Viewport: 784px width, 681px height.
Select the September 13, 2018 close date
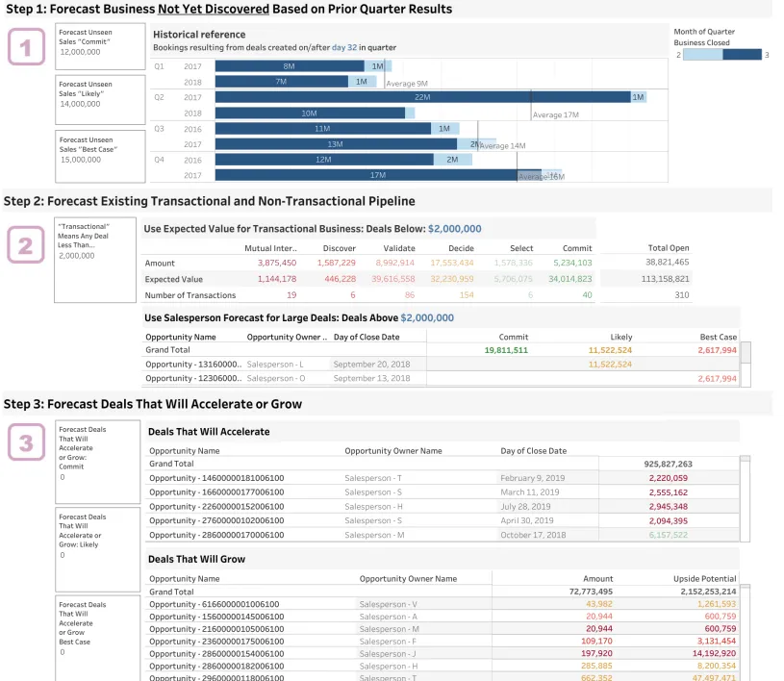click(371, 378)
